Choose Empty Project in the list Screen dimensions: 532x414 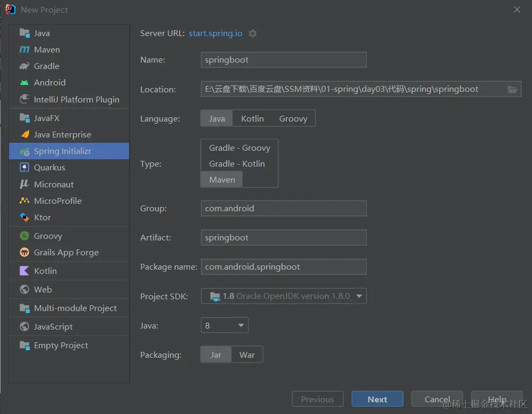point(69,345)
